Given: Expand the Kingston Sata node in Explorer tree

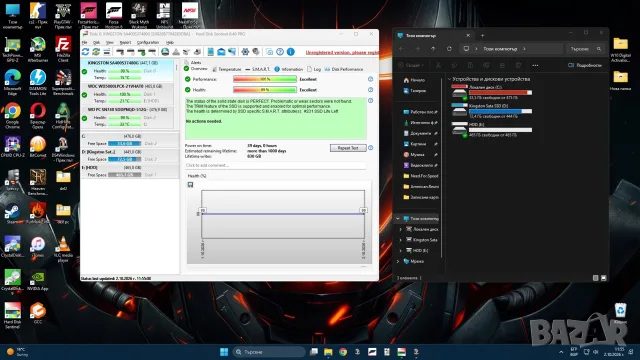Looking at the screenshot, I should pos(400,240).
